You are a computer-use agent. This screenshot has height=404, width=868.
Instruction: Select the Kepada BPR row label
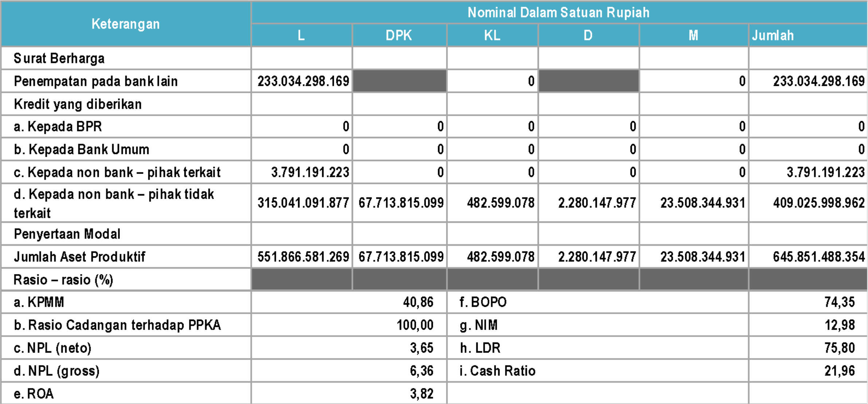pyautogui.click(x=58, y=127)
